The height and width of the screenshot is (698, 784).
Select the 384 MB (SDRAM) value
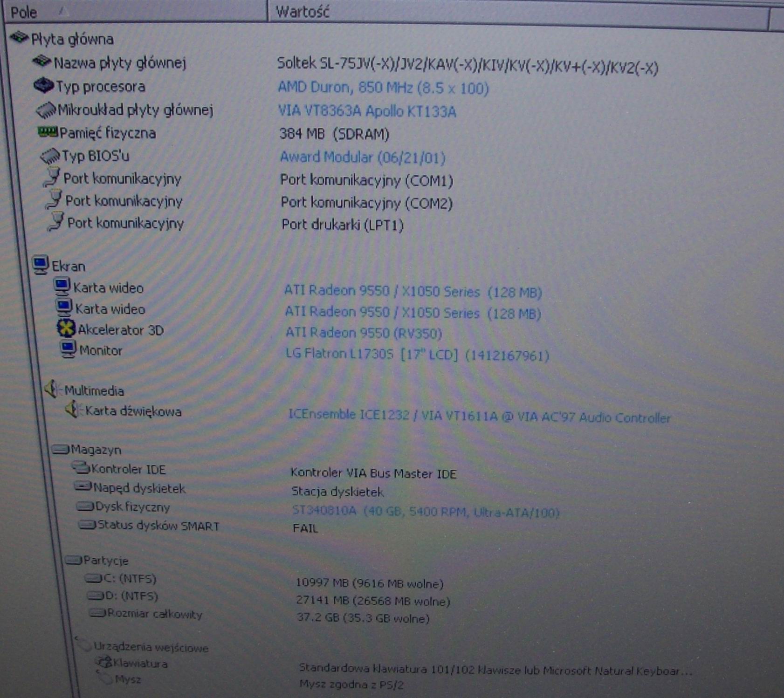click(334, 134)
